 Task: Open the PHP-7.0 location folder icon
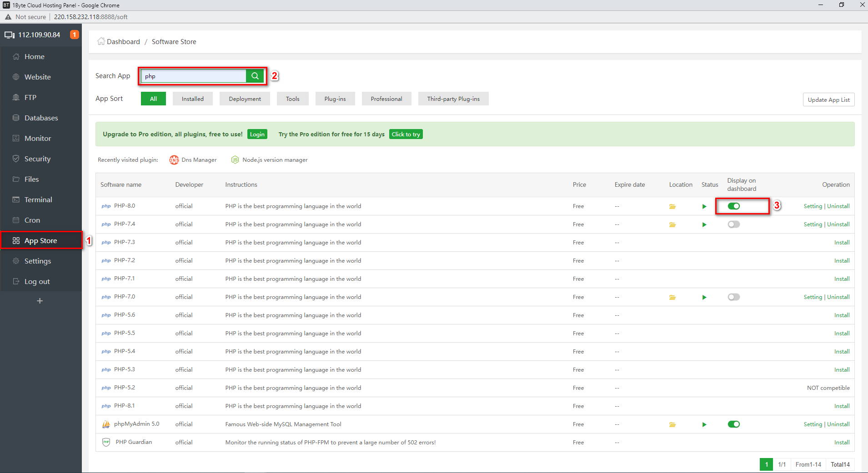[672, 297]
